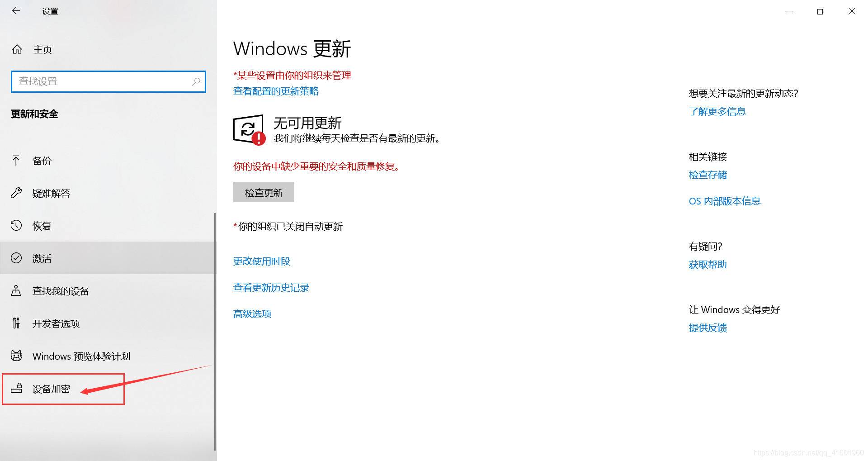Open 设备加密 settings
Image resolution: width=868 pixels, height=461 pixels.
[108, 389]
